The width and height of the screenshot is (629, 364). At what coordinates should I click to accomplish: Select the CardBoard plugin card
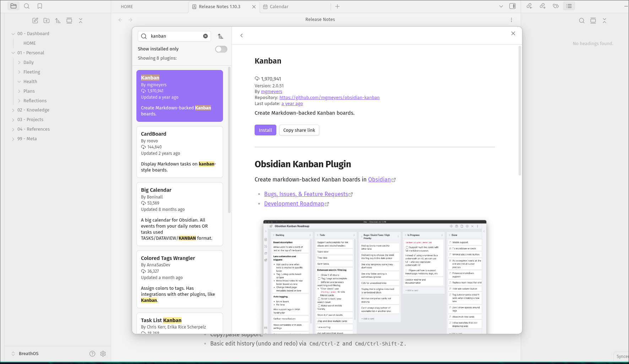[180, 152]
